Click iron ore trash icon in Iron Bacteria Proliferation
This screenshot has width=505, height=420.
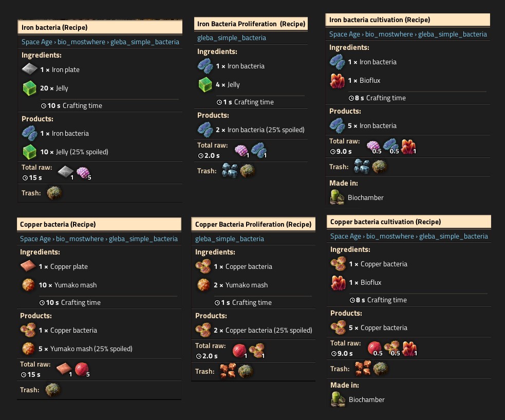pyautogui.click(x=230, y=171)
